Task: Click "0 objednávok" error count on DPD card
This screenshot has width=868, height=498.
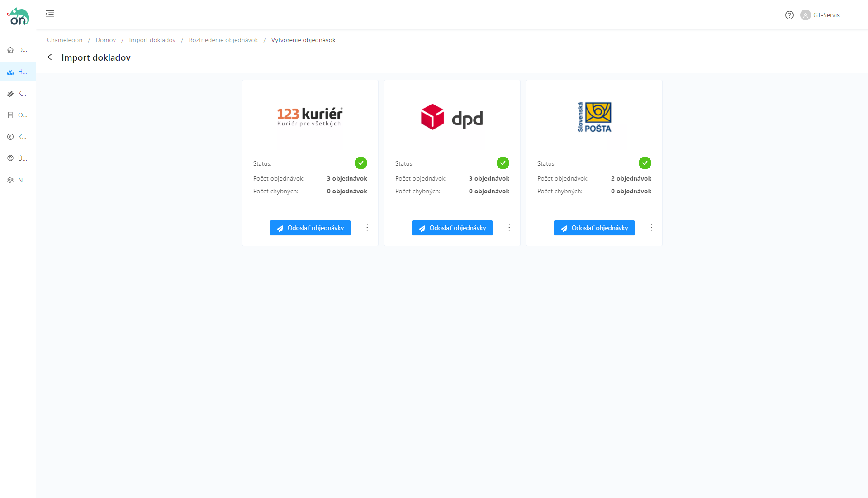Action: pyautogui.click(x=489, y=191)
